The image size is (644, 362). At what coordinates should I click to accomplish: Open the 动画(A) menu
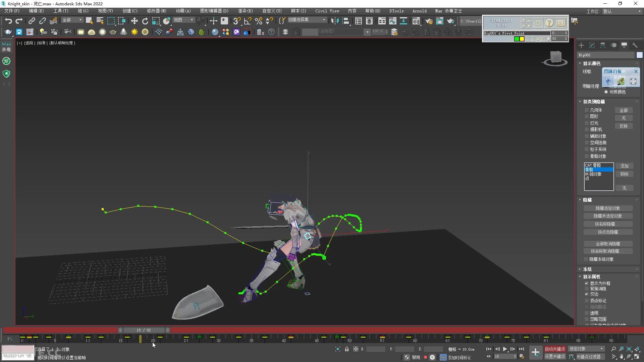183,11
